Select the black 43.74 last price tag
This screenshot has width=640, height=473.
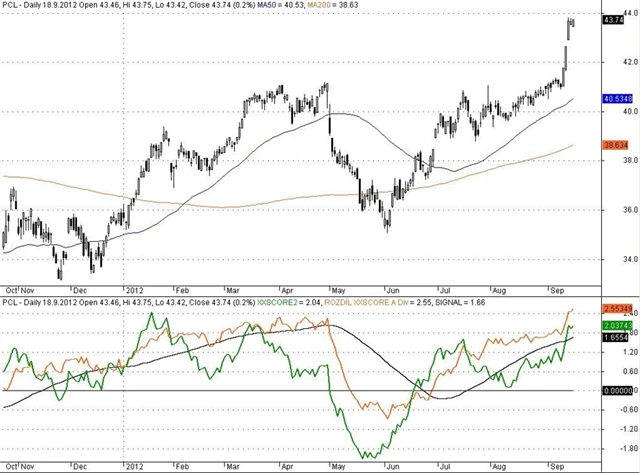[x=613, y=20]
